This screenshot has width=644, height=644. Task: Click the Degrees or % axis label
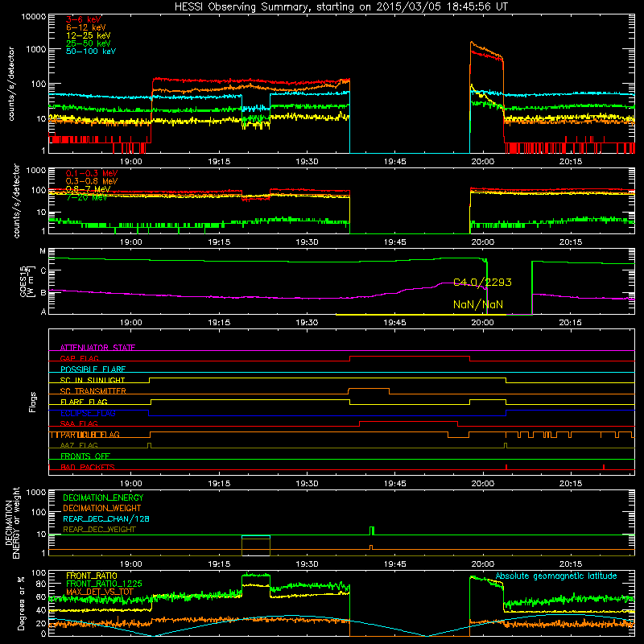tap(21, 603)
